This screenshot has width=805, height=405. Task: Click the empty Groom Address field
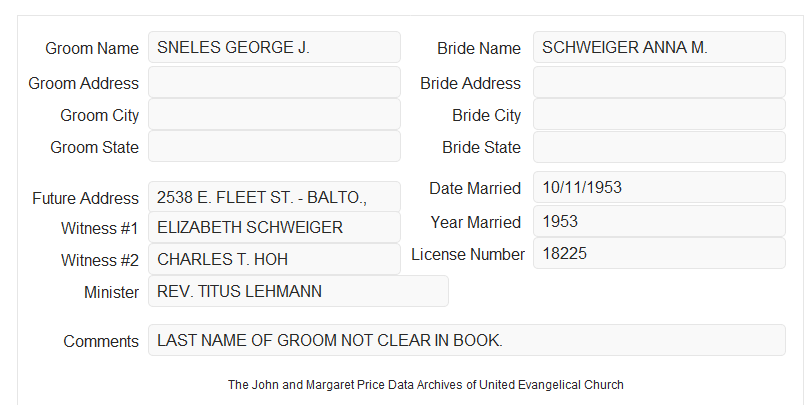tap(274, 82)
